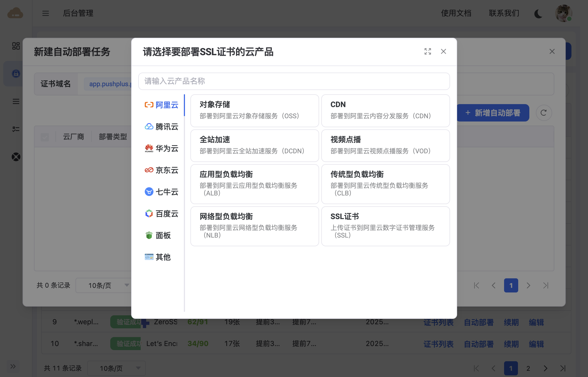Choose the 网络型负载均衡 (NLB) card

coord(254,226)
